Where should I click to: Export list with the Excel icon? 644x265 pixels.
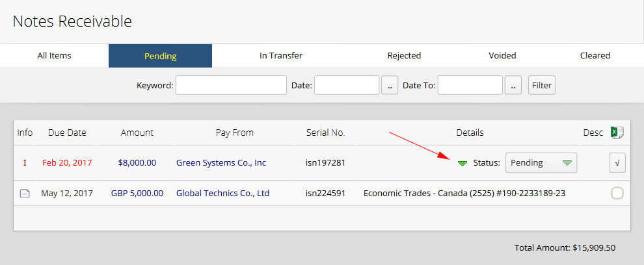(x=617, y=132)
